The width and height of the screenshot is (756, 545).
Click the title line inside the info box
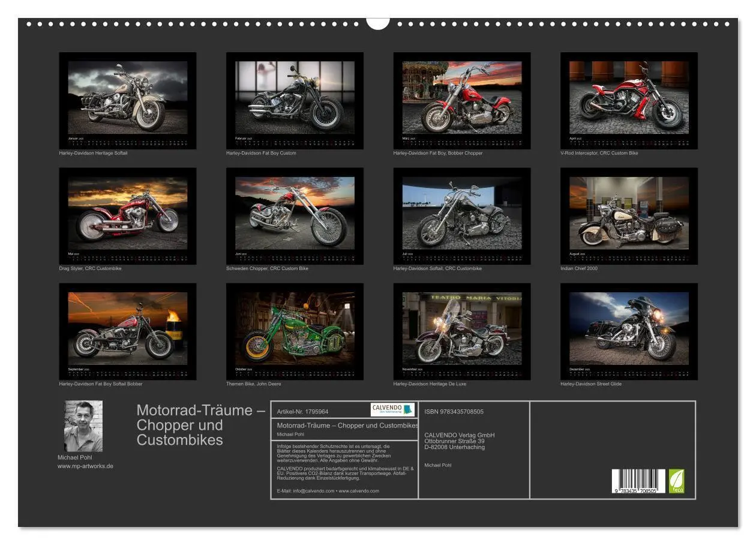tap(347, 426)
